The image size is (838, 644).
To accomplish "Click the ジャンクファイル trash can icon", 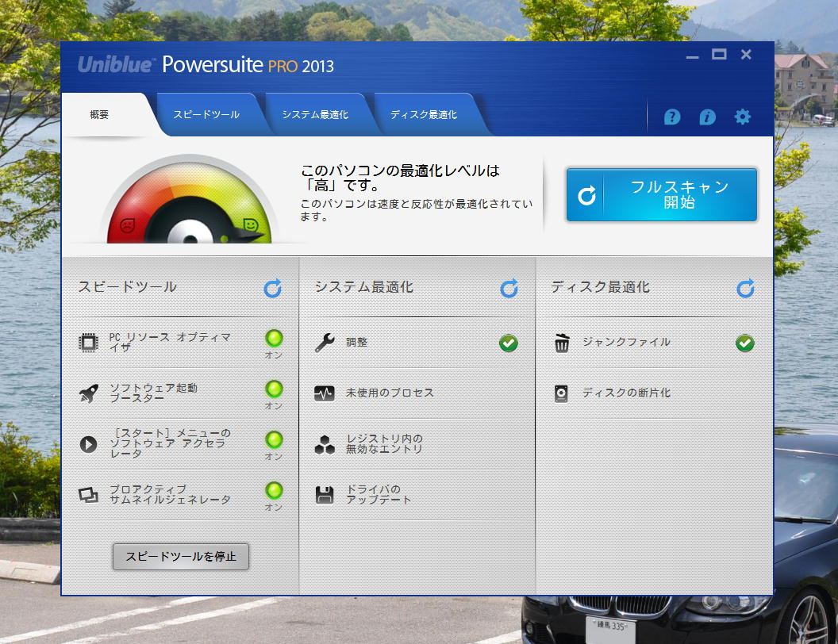I will click(562, 343).
